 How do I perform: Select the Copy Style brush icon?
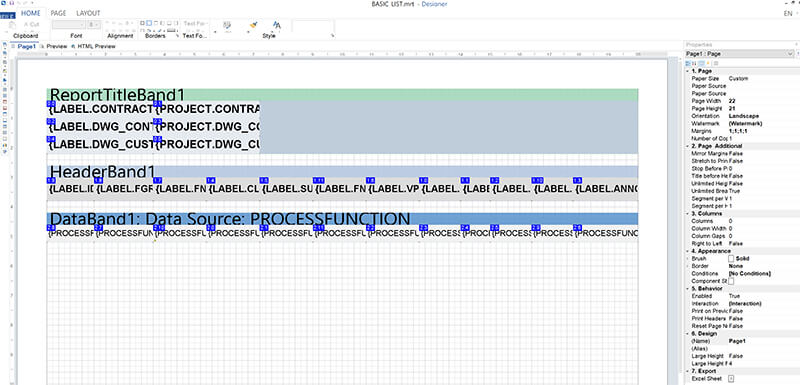click(x=253, y=25)
